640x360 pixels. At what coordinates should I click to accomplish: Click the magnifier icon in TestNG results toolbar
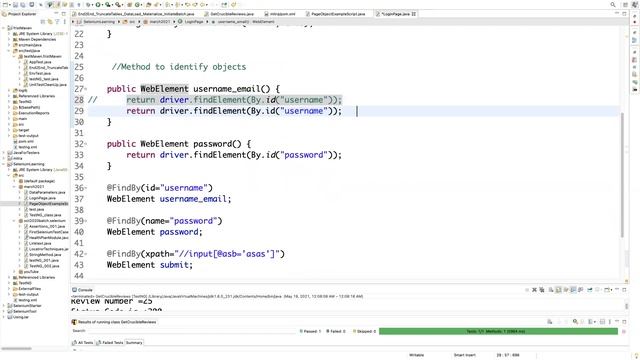click(x=575, y=322)
